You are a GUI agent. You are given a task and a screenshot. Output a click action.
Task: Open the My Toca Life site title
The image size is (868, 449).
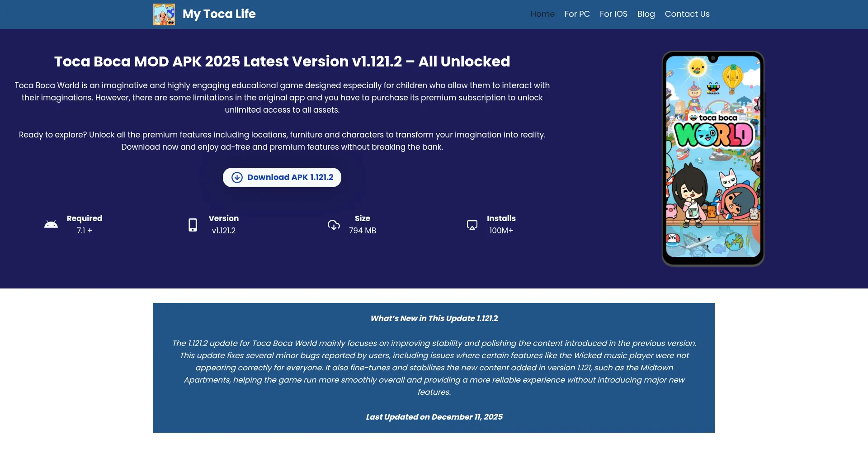coord(219,14)
